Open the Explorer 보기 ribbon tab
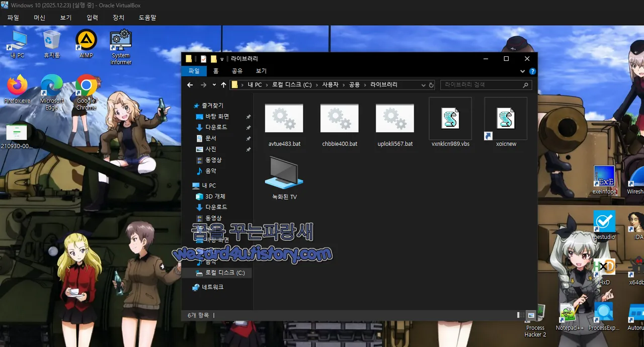The width and height of the screenshot is (644, 347). point(261,71)
